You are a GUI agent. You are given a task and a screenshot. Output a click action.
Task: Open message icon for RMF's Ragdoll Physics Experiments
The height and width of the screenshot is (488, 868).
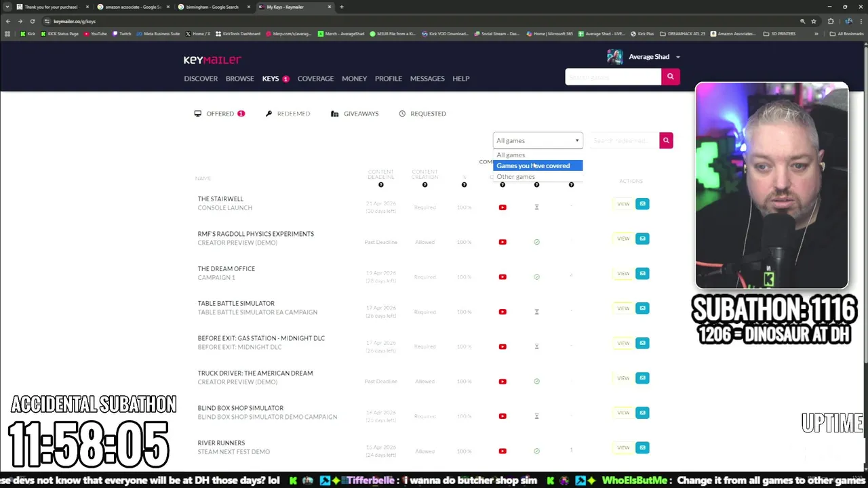pyautogui.click(x=642, y=239)
